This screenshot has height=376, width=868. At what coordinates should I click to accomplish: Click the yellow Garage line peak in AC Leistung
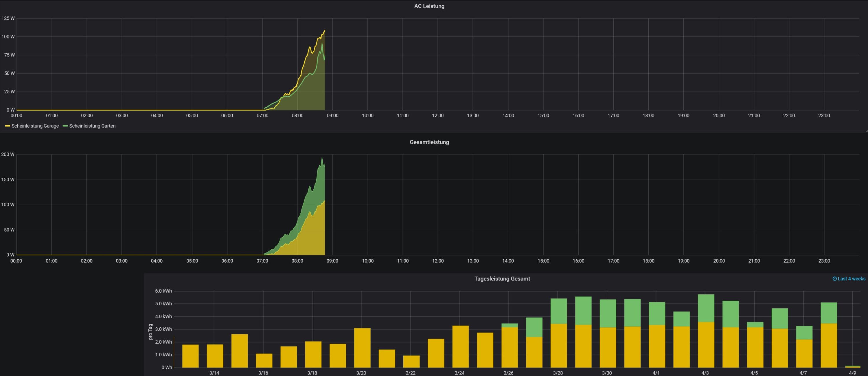325,31
